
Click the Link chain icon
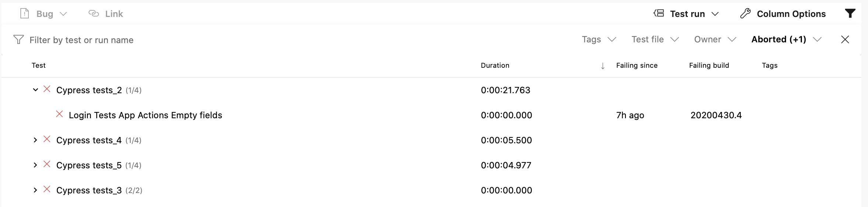[94, 14]
